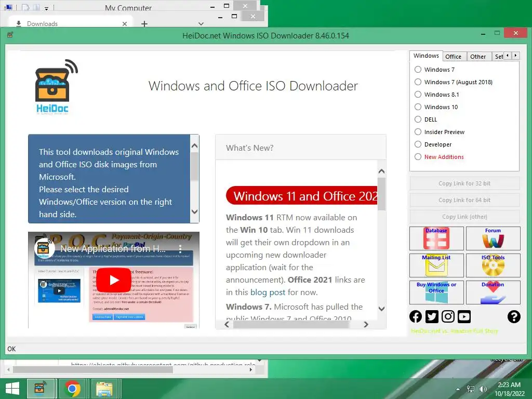Viewport: 532px width, 399px height.
Task: Click What's New scroll left arrow
Action: (x=227, y=324)
